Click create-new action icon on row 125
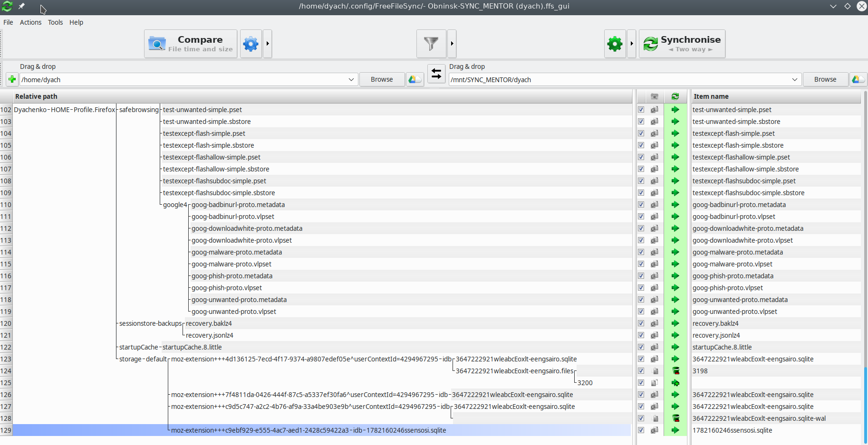 point(675,383)
